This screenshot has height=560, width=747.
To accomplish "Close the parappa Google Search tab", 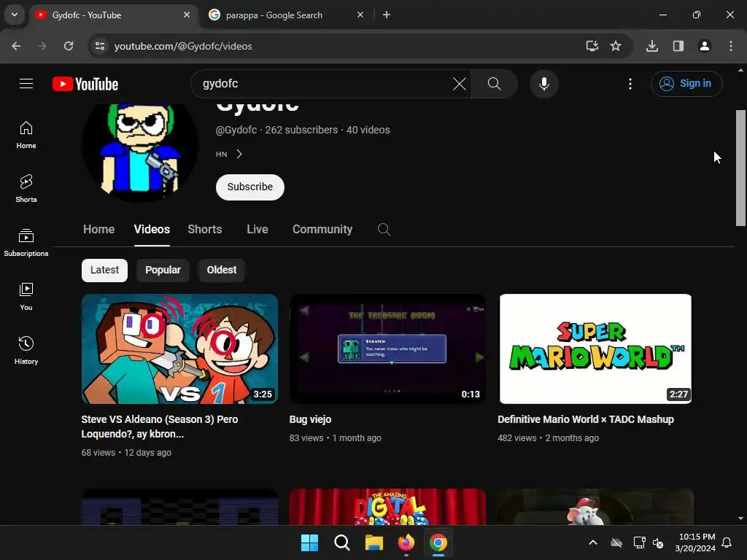I will [x=360, y=15].
